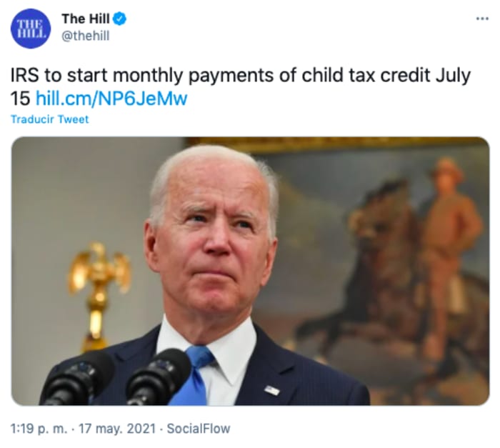Click Traducir Tweet to translate
Viewport: 500px width, 448px height.
point(50,119)
